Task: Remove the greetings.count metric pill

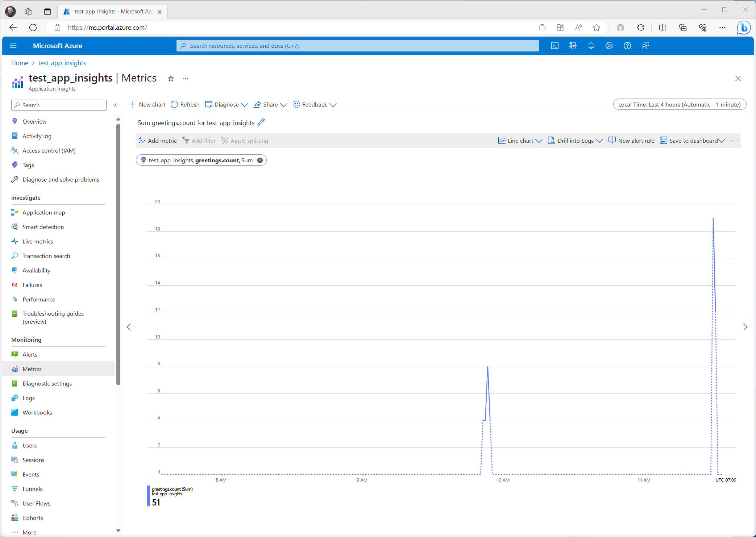Action: [260, 160]
